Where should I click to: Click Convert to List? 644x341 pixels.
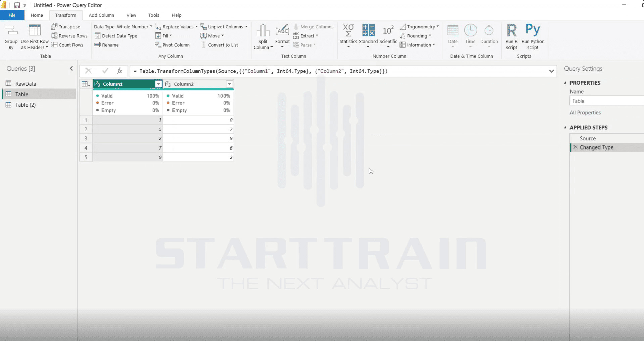coord(219,45)
